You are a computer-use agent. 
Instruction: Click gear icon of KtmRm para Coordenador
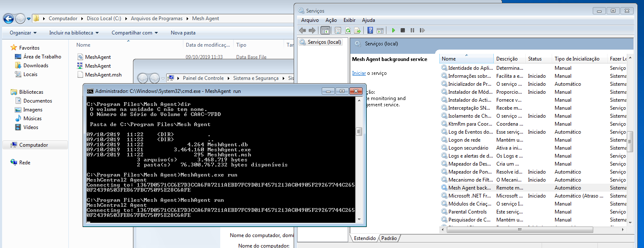coord(444,124)
